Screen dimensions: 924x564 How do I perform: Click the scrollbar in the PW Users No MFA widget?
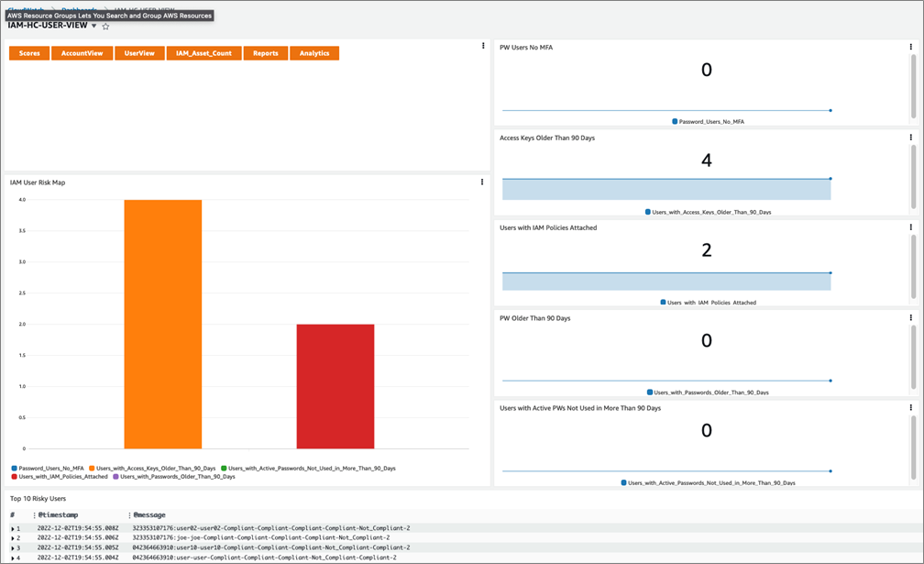(914, 85)
